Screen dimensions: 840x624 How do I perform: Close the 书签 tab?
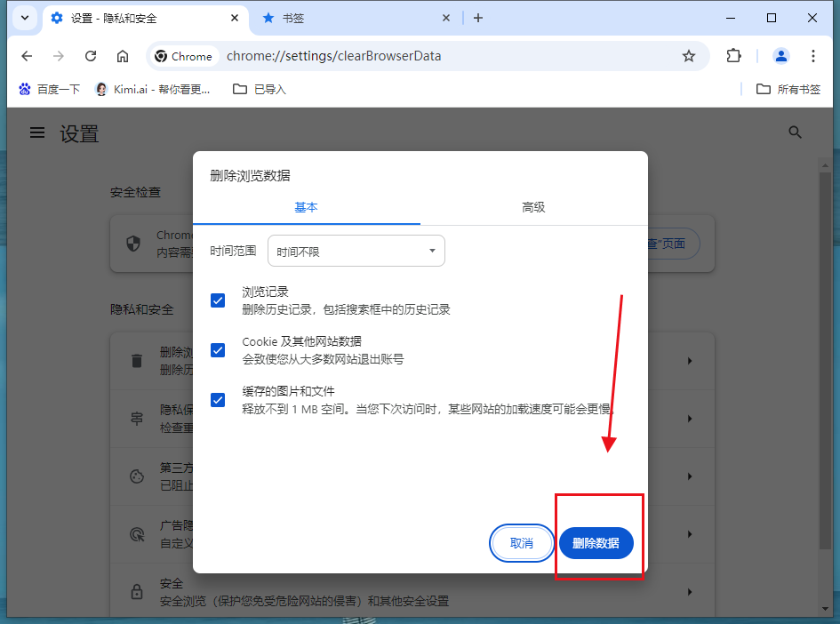445,18
